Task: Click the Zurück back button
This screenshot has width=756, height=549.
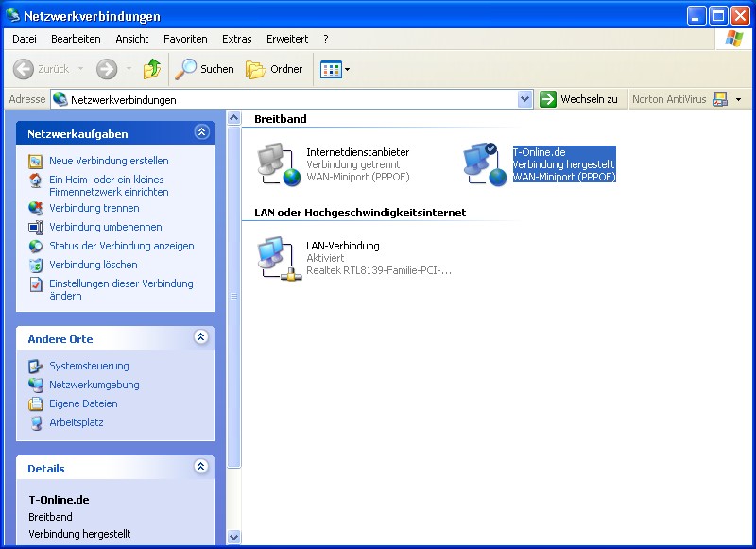Action: (42, 69)
